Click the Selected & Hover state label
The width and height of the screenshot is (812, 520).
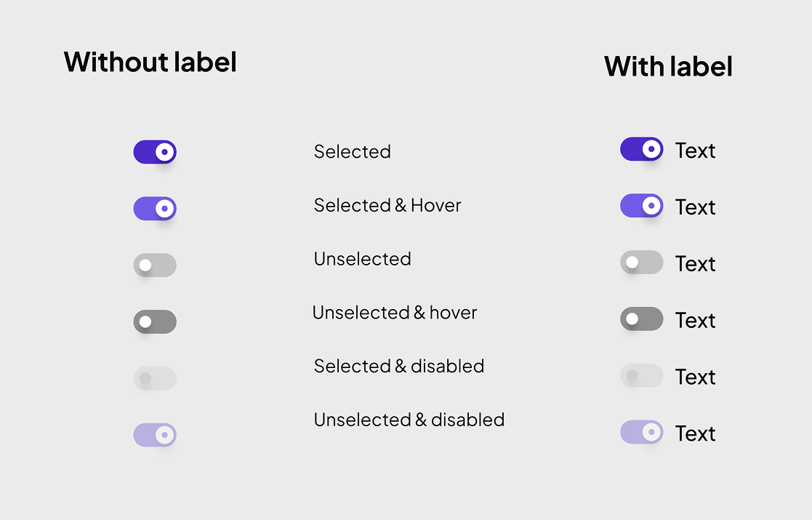click(387, 206)
